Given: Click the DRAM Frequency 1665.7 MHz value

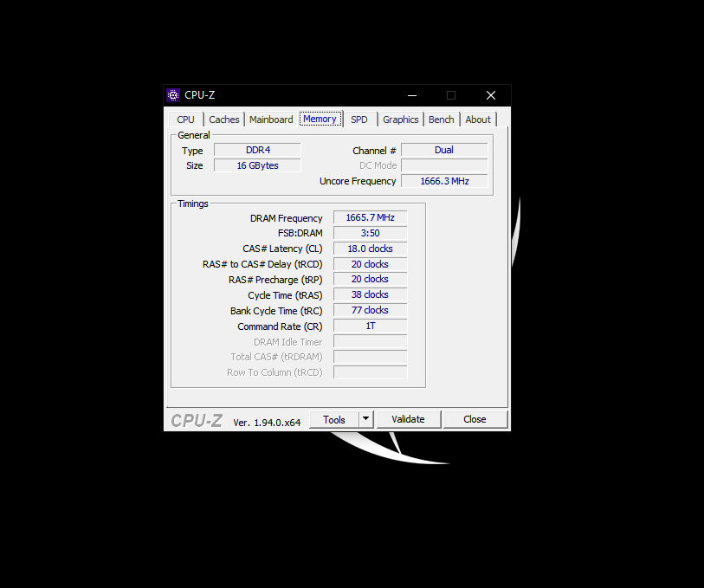Looking at the screenshot, I should pyautogui.click(x=371, y=217).
